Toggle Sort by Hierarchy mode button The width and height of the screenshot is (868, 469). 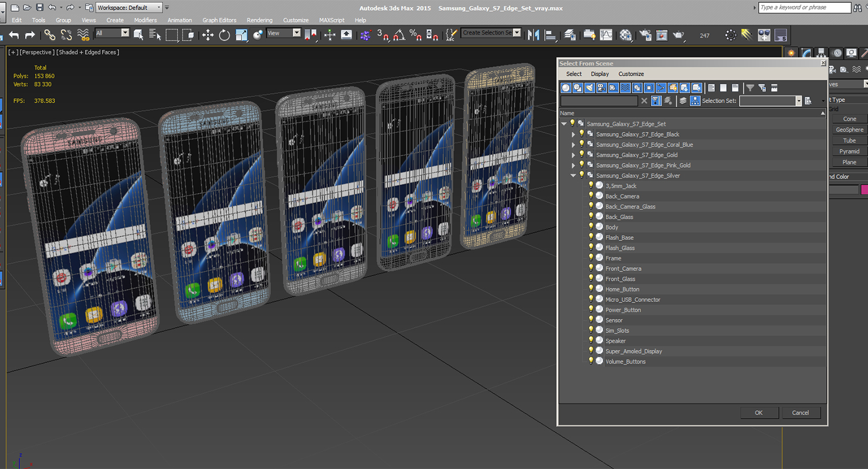695,101
